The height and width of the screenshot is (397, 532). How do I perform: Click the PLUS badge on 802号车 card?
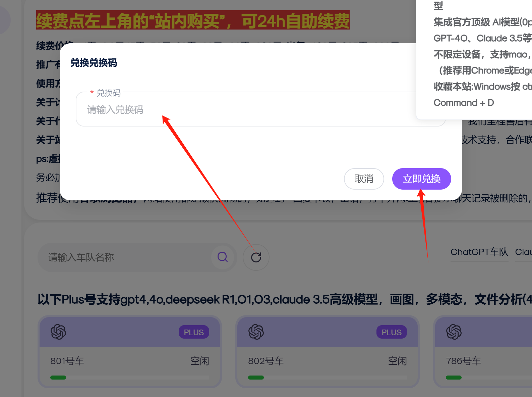point(392,332)
